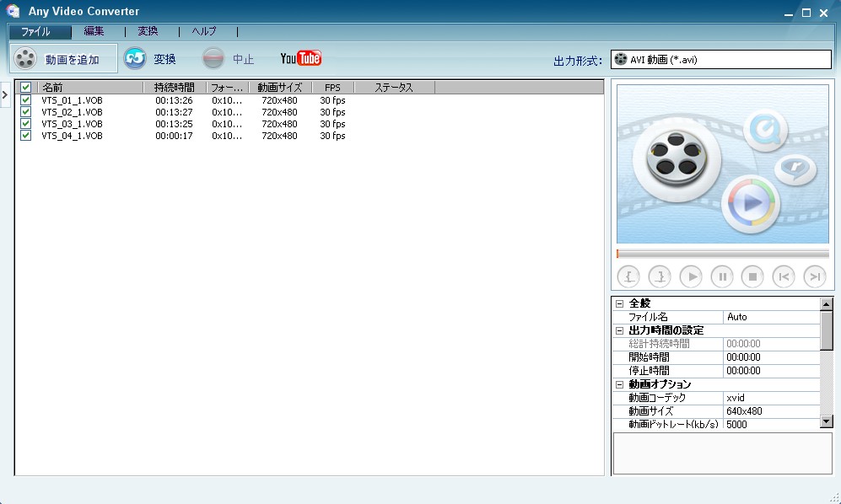
Task: Jump to previous in the preview player
Action: 784,276
